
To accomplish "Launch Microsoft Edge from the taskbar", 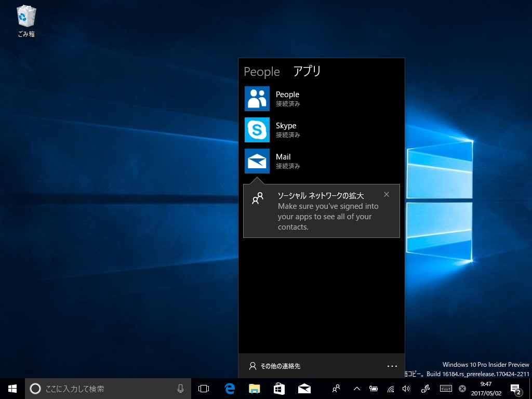I will (x=228, y=388).
